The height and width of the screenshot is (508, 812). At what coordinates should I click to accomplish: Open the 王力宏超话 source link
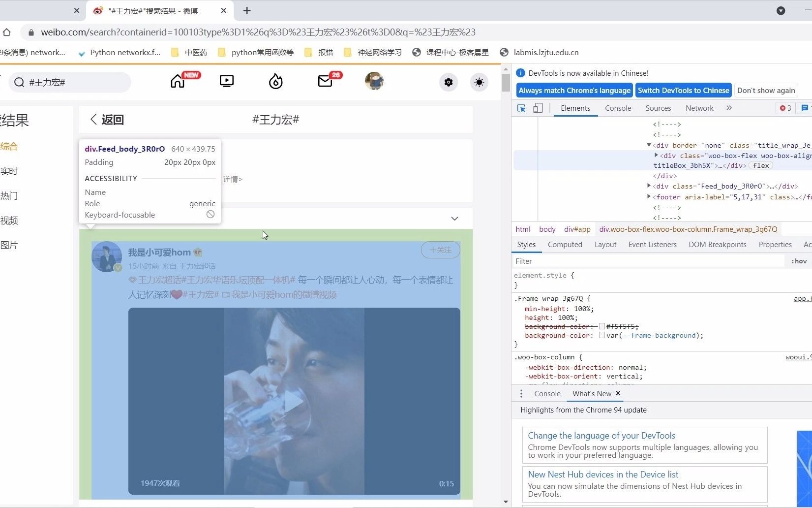(197, 266)
